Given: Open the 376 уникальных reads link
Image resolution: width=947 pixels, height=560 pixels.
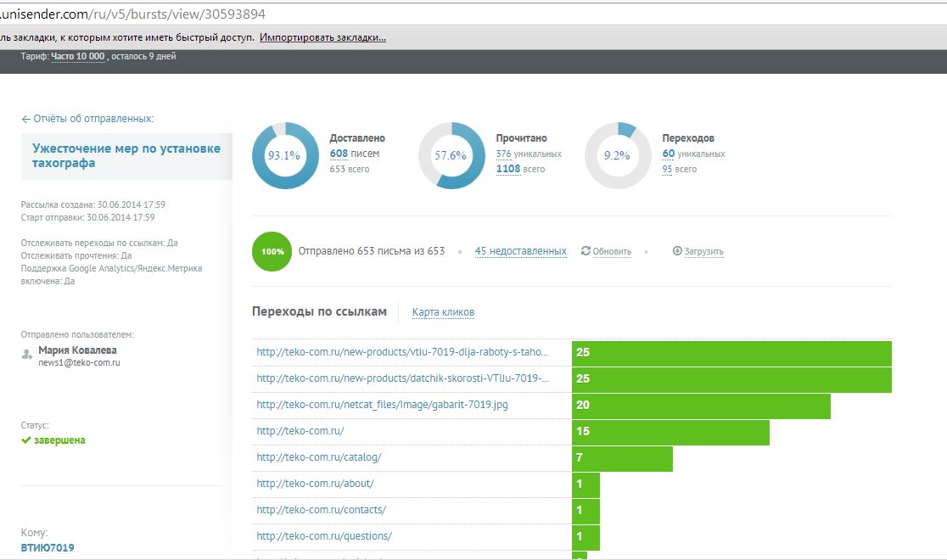Looking at the screenshot, I should coord(529,154).
